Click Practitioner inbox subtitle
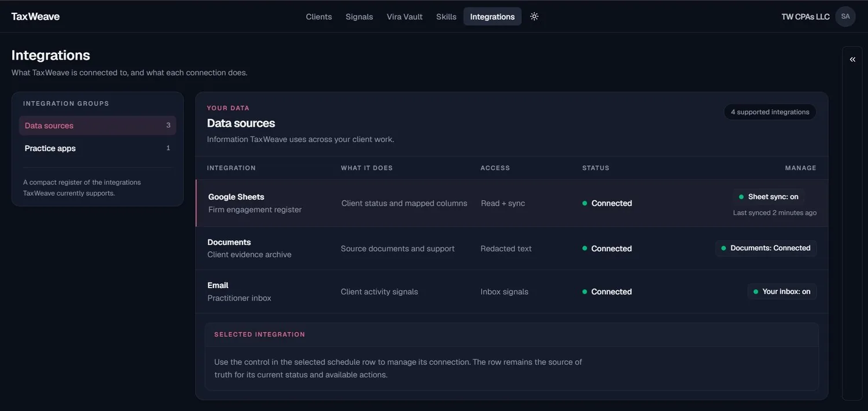This screenshot has height=411, width=868. (x=239, y=298)
